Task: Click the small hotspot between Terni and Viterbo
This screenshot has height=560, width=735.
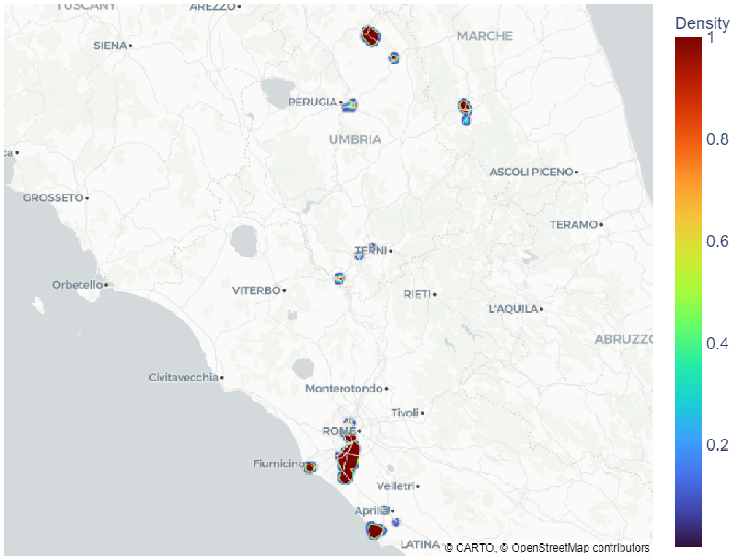Action: coord(339,278)
